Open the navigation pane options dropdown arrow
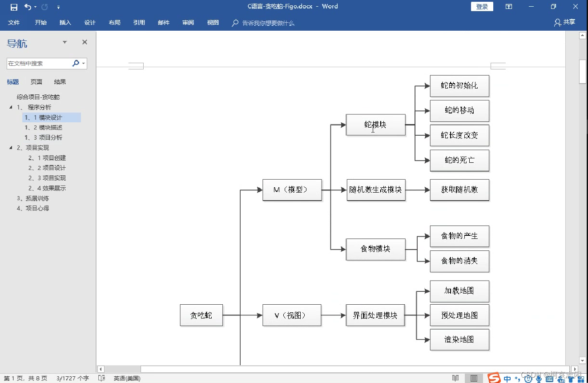The image size is (588, 383). (x=65, y=42)
